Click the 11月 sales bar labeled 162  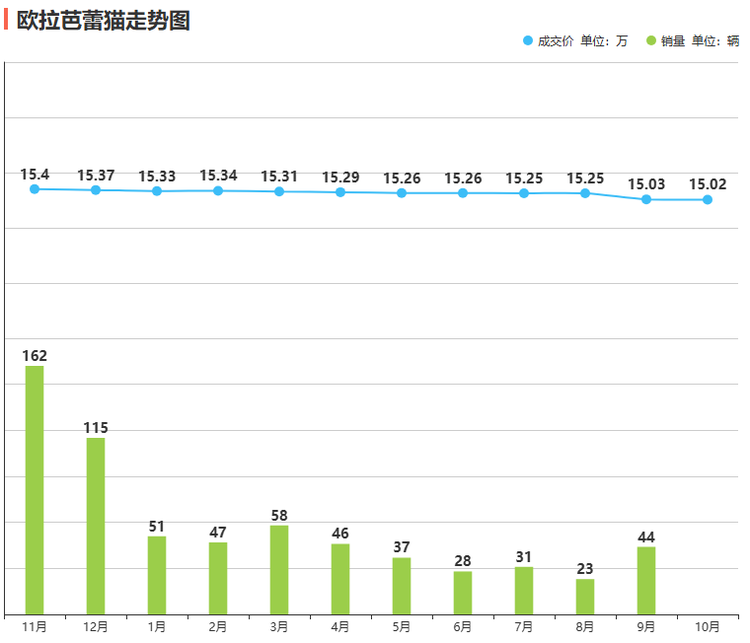pos(34,490)
